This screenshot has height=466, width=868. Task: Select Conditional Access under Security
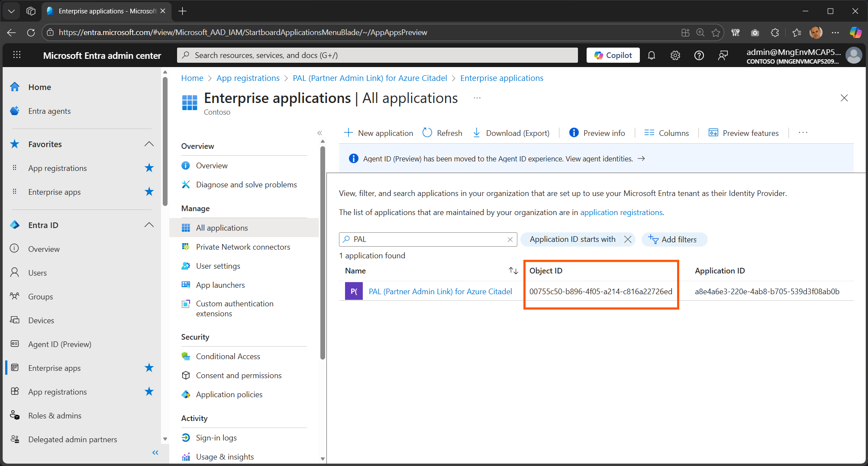(x=228, y=356)
